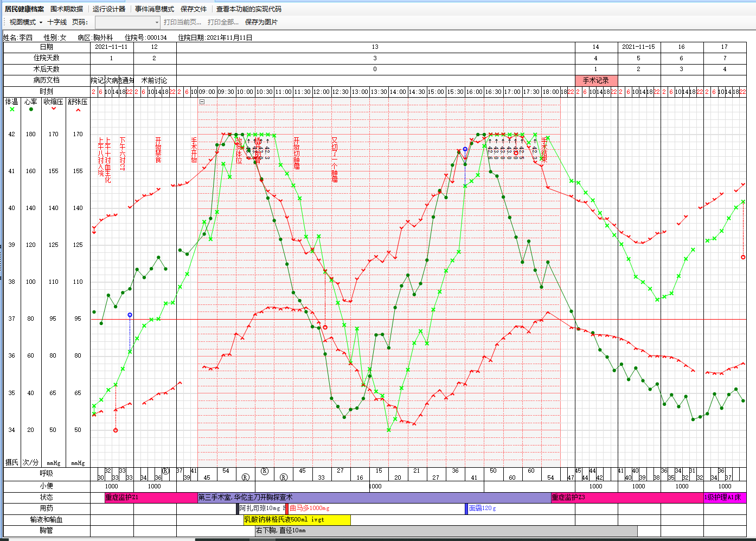Click the circled R marker beside respiration value 36
The height and width of the screenshot is (541, 756).
[x=165, y=471]
